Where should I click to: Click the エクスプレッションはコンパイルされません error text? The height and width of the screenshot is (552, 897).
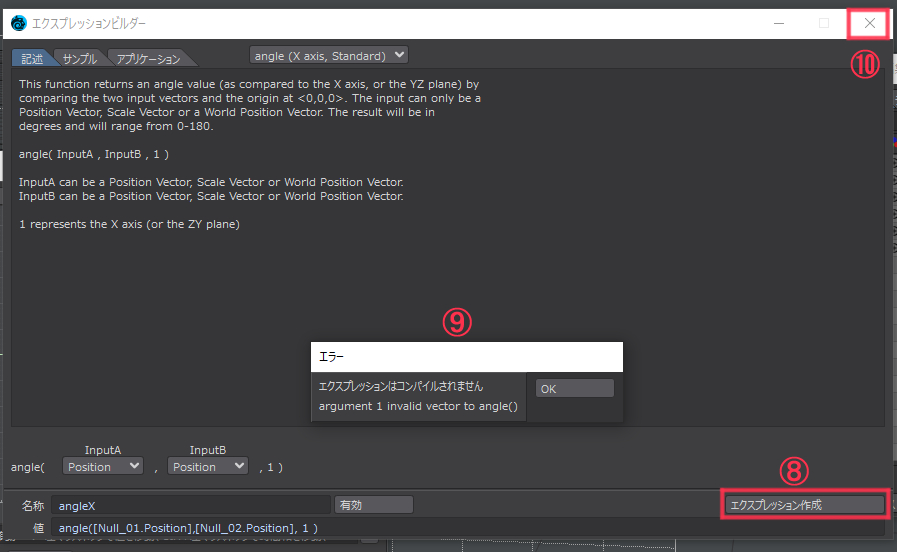pyautogui.click(x=400, y=386)
